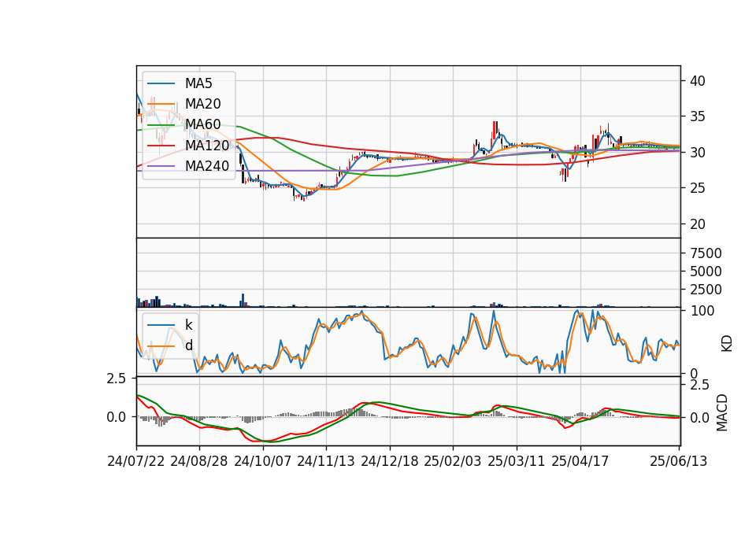Click the KD axis value 100

[x=702, y=311]
